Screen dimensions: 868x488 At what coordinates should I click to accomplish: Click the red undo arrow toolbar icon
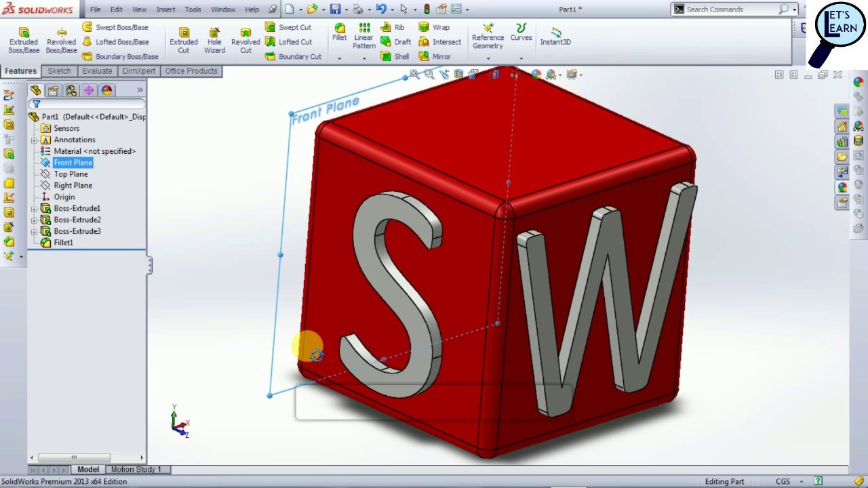[384, 9]
